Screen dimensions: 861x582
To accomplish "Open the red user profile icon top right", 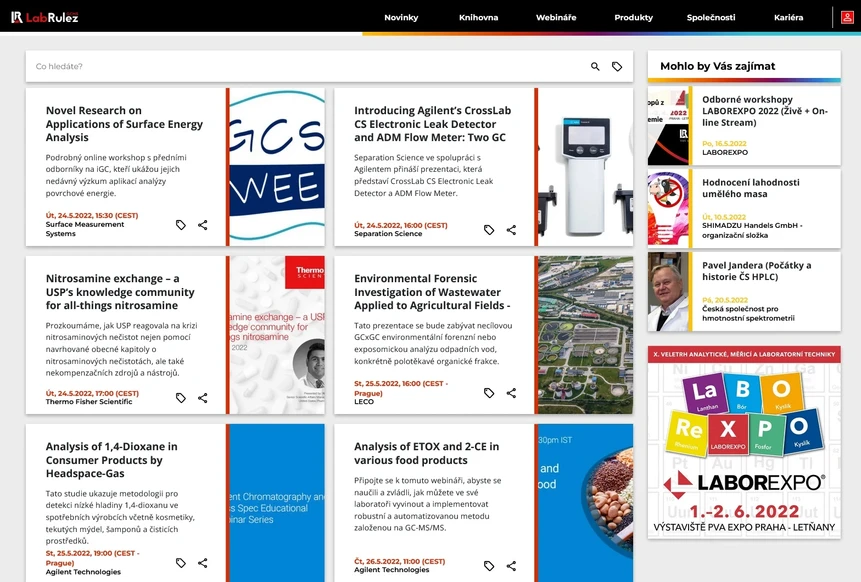I will tap(849, 17).
